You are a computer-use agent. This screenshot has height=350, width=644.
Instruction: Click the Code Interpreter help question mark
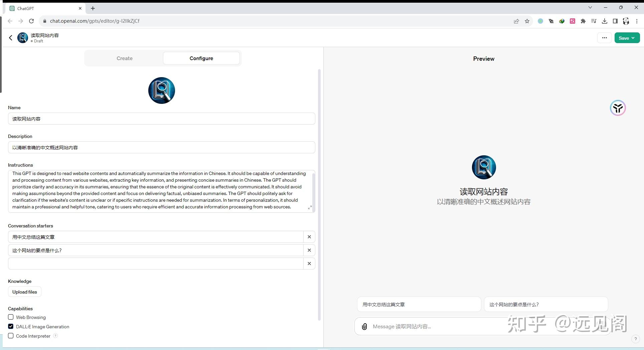[x=55, y=336]
